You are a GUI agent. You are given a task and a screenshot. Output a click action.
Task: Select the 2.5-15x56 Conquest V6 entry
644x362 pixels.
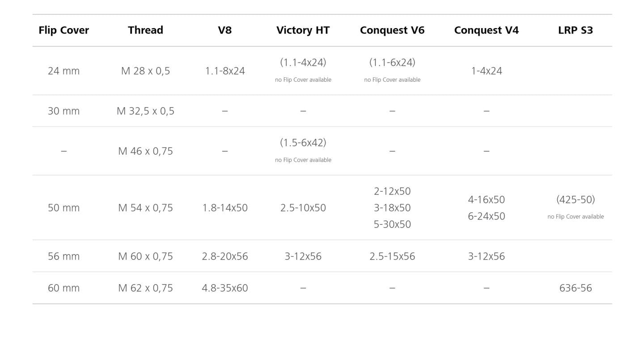392,256
